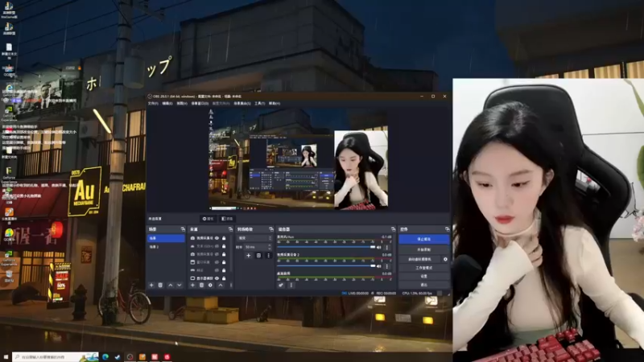644x362 pixels.
Task: Open source properties gear in Sources toolbar
Action: [x=210, y=285]
